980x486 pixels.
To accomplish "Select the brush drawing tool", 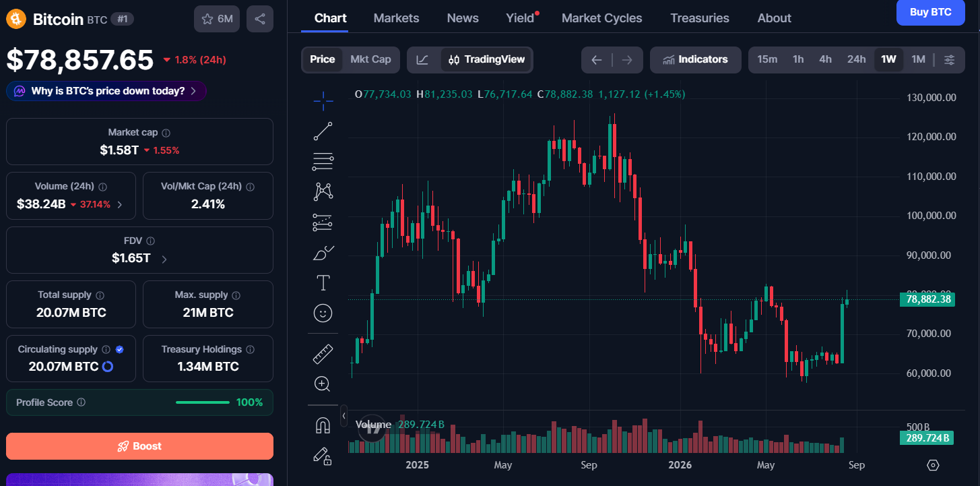I will coord(323,253).
